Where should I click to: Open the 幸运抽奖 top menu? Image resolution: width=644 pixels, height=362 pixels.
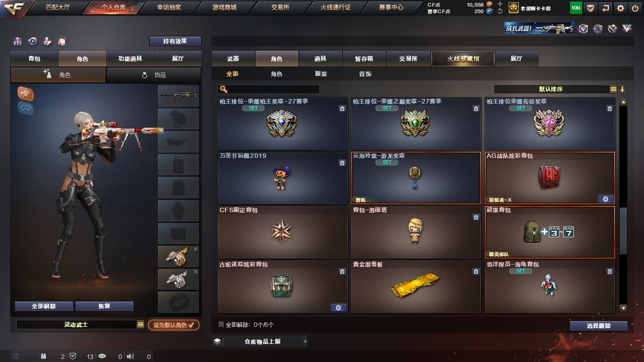click(164, 8)
